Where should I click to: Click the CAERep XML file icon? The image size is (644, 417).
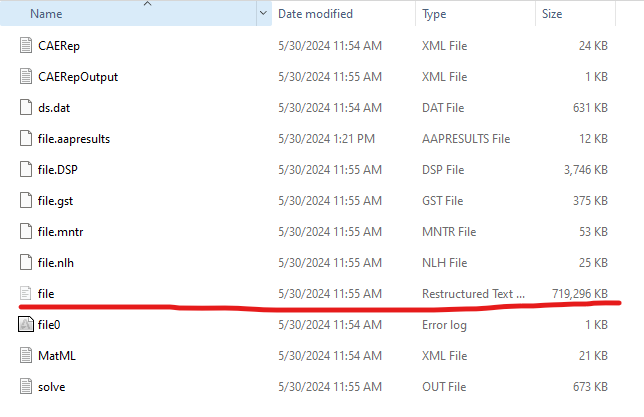click(x=27, y=45)
